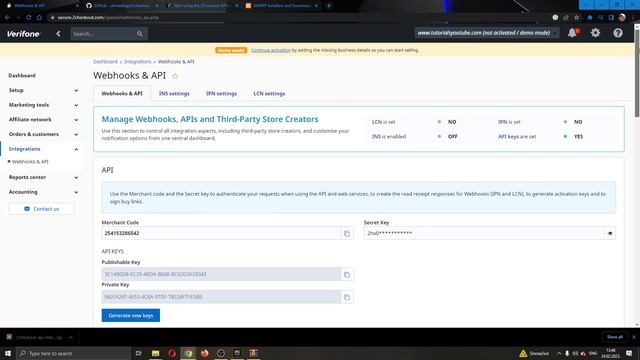Open Chrome from the taskbar
Image resolution: width=640 pixels, height=360 pixels.
point(188,353)
